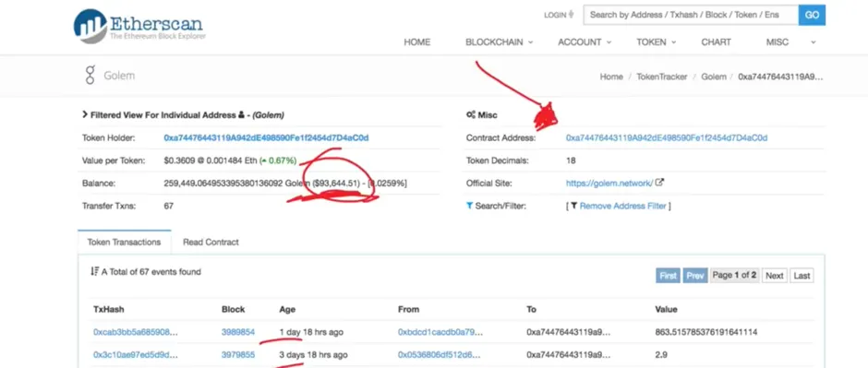
Task: Open TokenTracker breadcrumb link
Action: pyautogui.click(x=661, y=77)
